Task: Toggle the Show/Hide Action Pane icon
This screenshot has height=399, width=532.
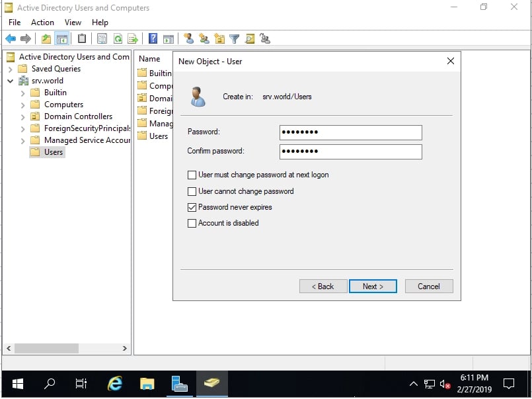Action: click(169, 39)
